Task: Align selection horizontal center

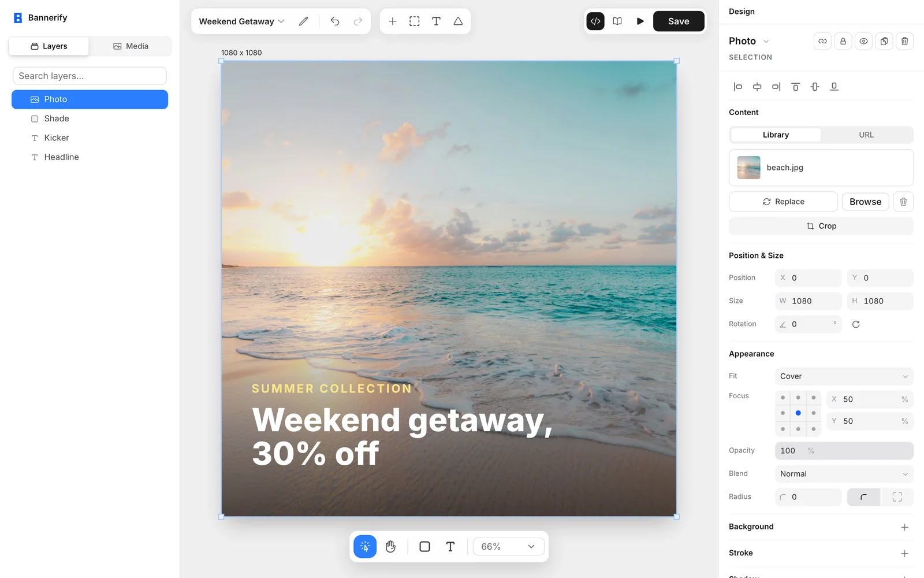Action: (757, 87)
